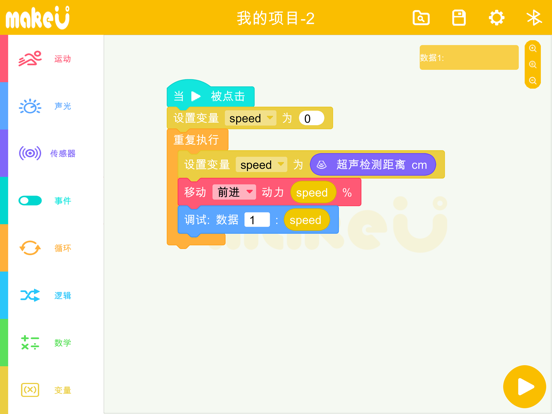
Task: Click the value field containing 0
Action: [x=311, y=118]
